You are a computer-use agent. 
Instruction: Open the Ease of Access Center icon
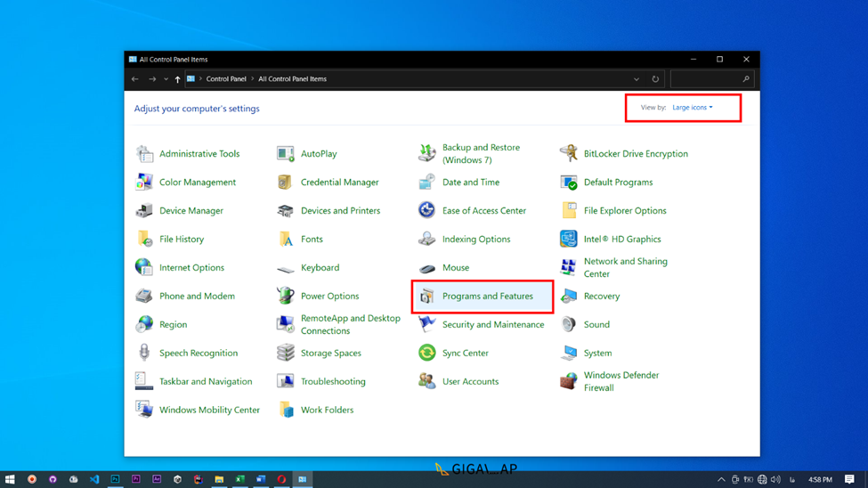pyautogui.click(x=426, y=210)
